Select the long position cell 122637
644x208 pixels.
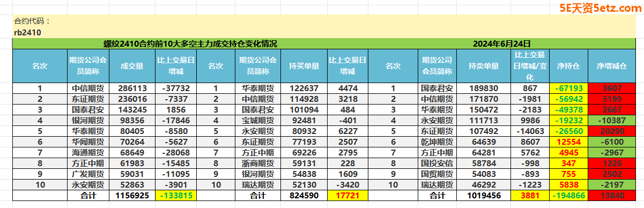304,88
